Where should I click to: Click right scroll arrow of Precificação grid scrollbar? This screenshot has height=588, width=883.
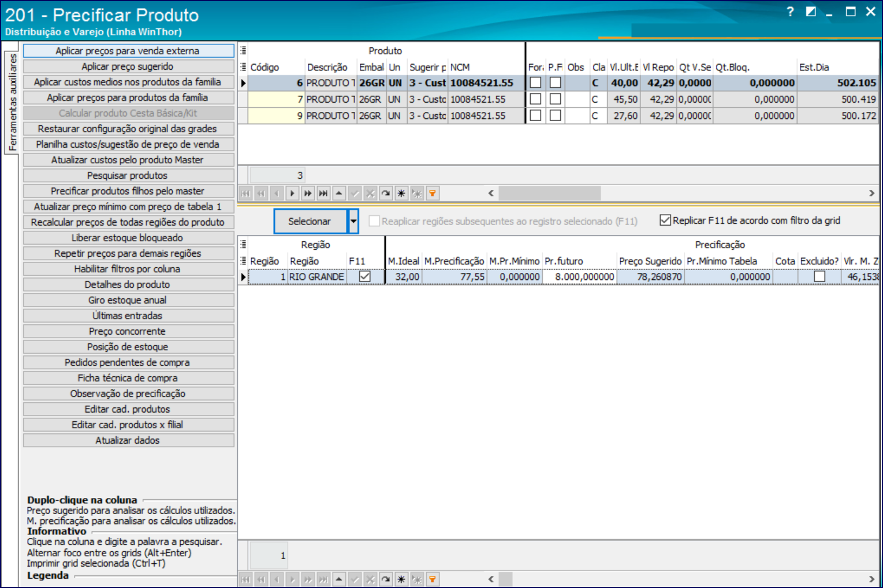(871, 579)
